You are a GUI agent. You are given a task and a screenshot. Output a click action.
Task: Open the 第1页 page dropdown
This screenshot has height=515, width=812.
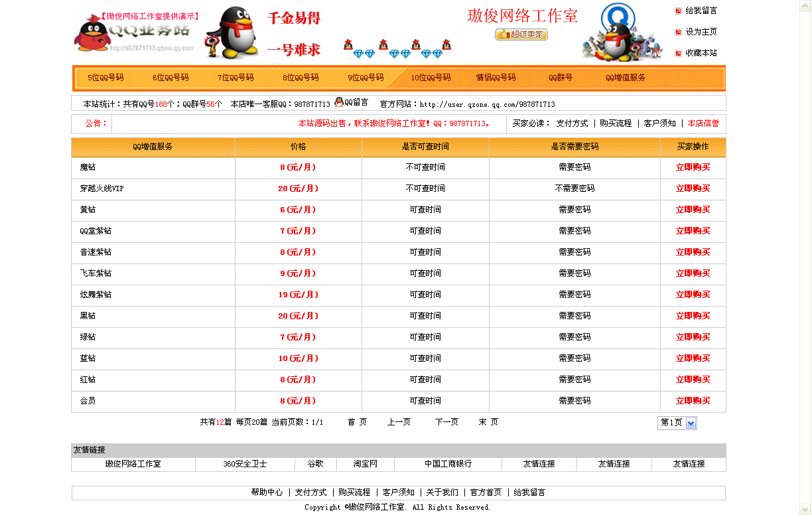coord(677,423)
